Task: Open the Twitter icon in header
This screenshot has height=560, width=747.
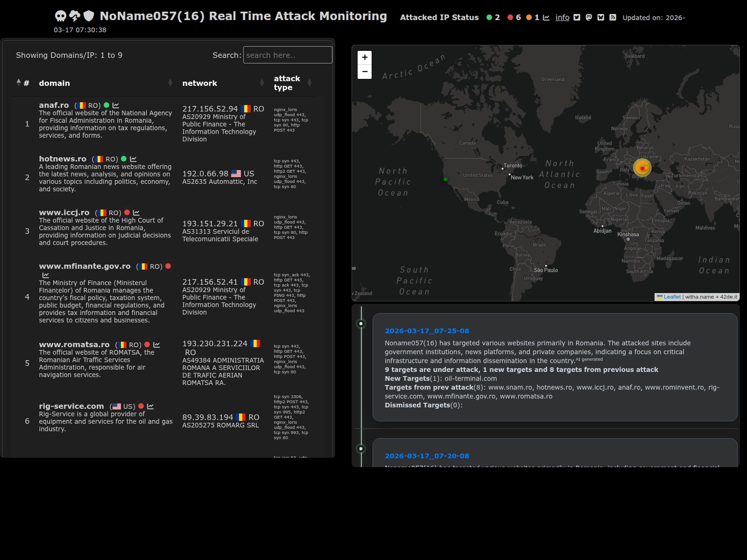Action: [x=577, y=17]
